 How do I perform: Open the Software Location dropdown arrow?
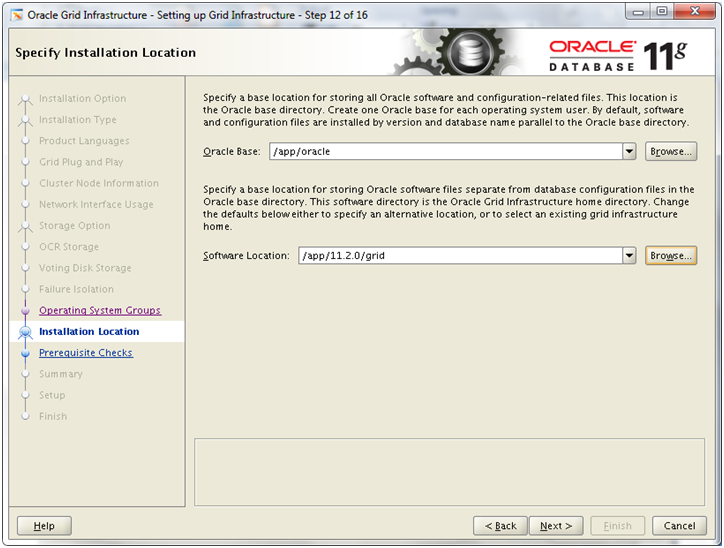click(629, 256)
